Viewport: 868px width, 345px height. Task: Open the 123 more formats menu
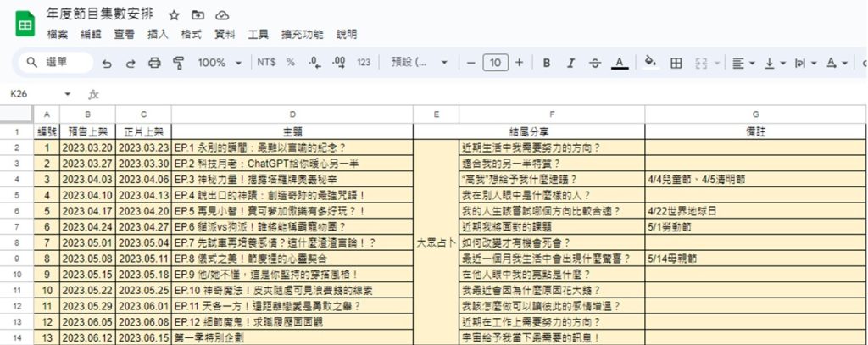coord(364,63)
